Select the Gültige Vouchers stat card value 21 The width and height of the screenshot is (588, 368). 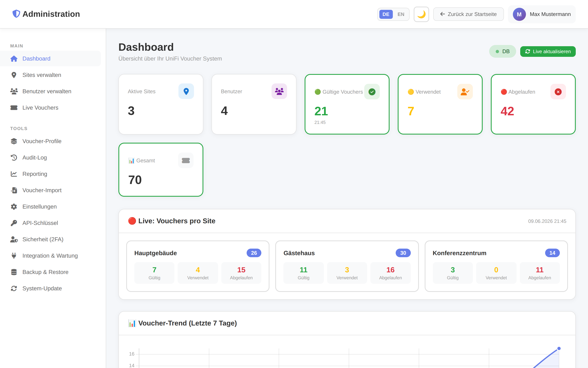321,111
